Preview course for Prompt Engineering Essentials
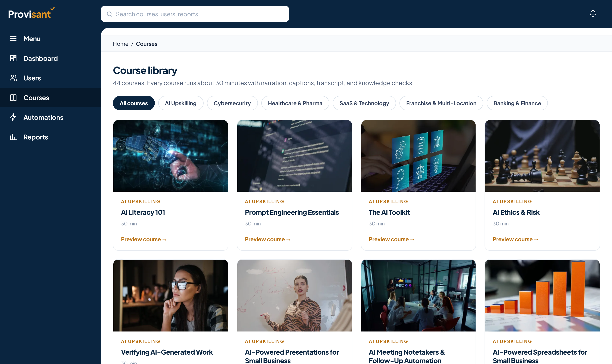The height and width of the screenshot is (364, 612). click(268, 239)
